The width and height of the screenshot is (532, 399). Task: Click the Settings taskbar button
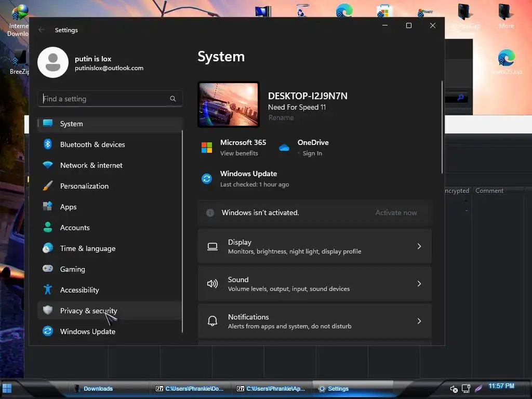[x=353, y=389]
